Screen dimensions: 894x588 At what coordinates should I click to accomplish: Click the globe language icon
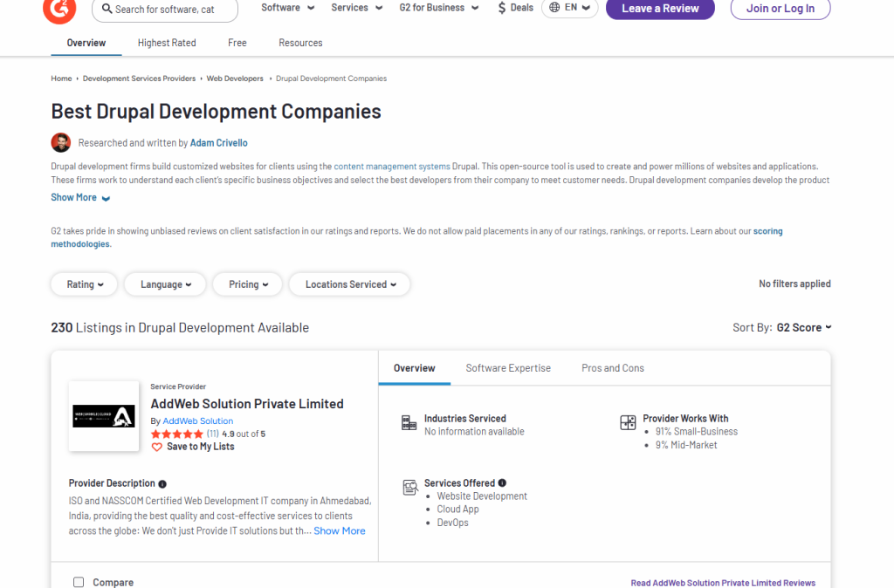pos(554,8)
